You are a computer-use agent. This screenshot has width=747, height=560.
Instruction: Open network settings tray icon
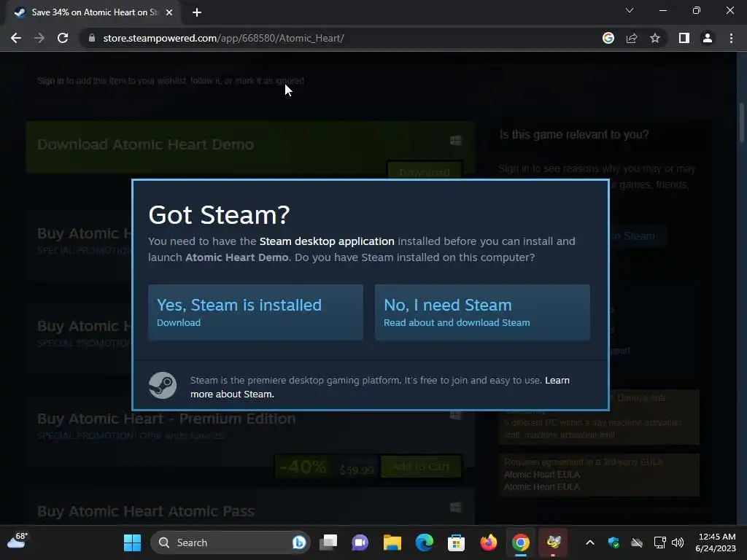659,542
